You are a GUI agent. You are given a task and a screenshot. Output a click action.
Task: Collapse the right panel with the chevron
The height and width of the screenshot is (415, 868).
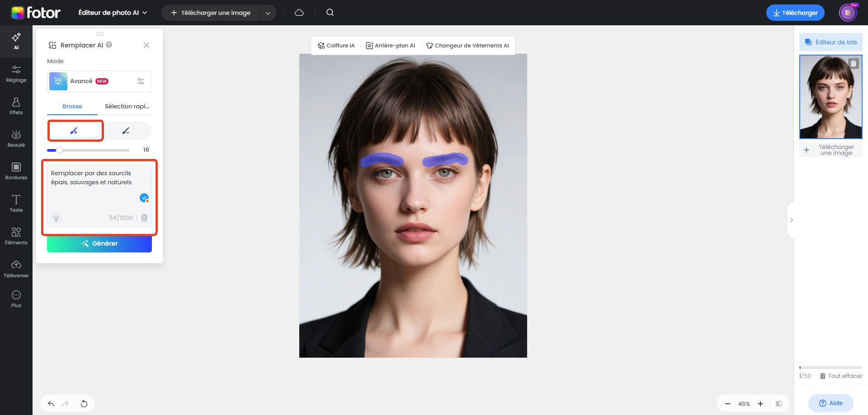tap(792, 220)
